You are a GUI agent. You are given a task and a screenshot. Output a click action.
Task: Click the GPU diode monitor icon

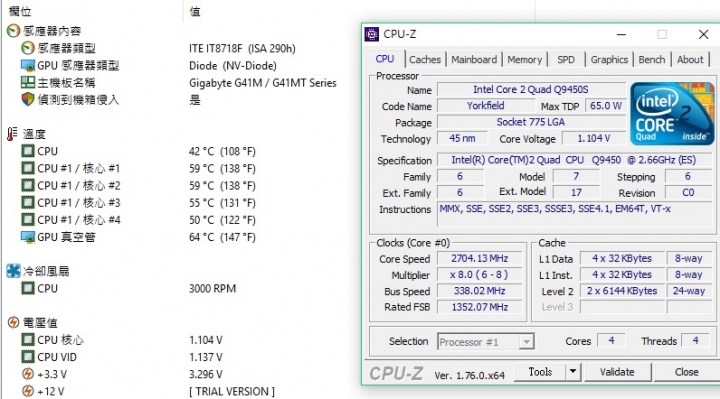click(28, 237)
